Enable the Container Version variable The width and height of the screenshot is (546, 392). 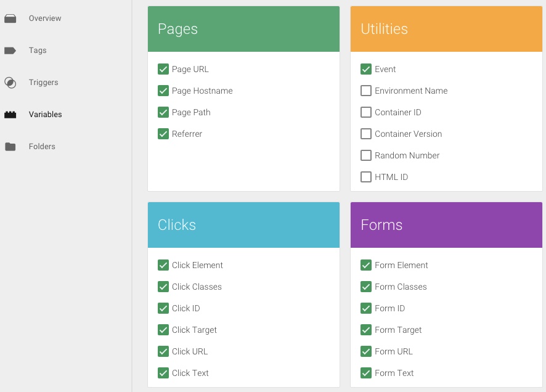[x=366, y=134]
